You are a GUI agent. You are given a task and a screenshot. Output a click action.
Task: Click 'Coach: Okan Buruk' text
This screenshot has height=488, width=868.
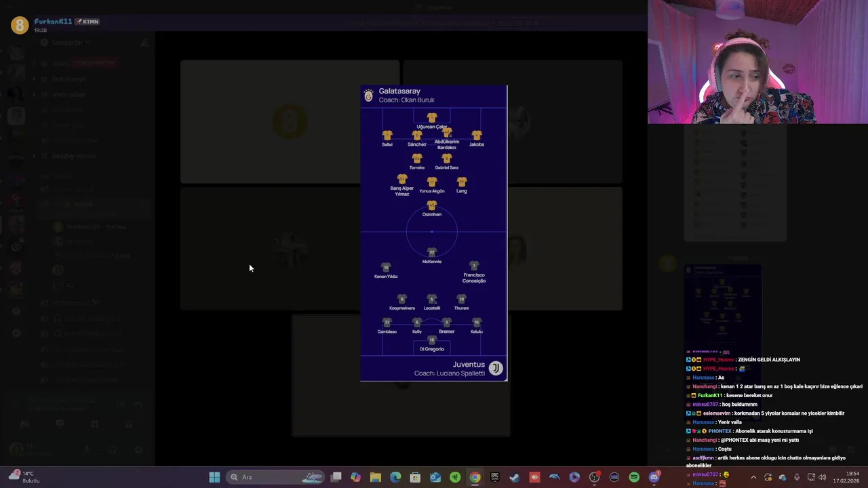[x=406, y=100]
